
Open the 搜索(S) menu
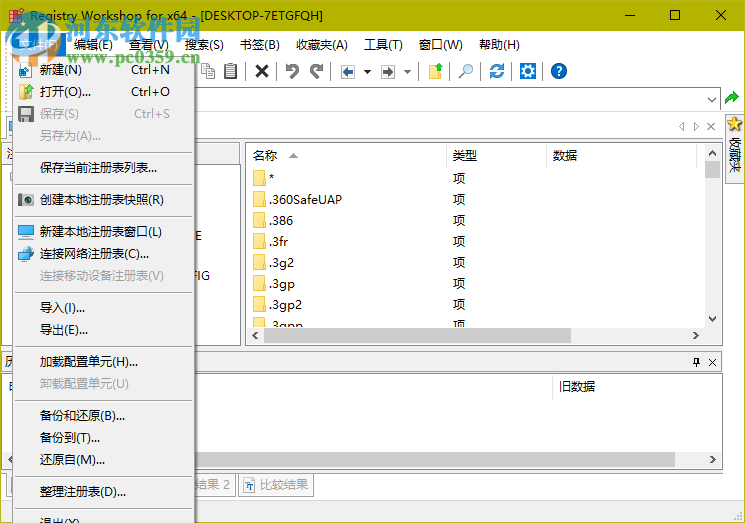204,45
